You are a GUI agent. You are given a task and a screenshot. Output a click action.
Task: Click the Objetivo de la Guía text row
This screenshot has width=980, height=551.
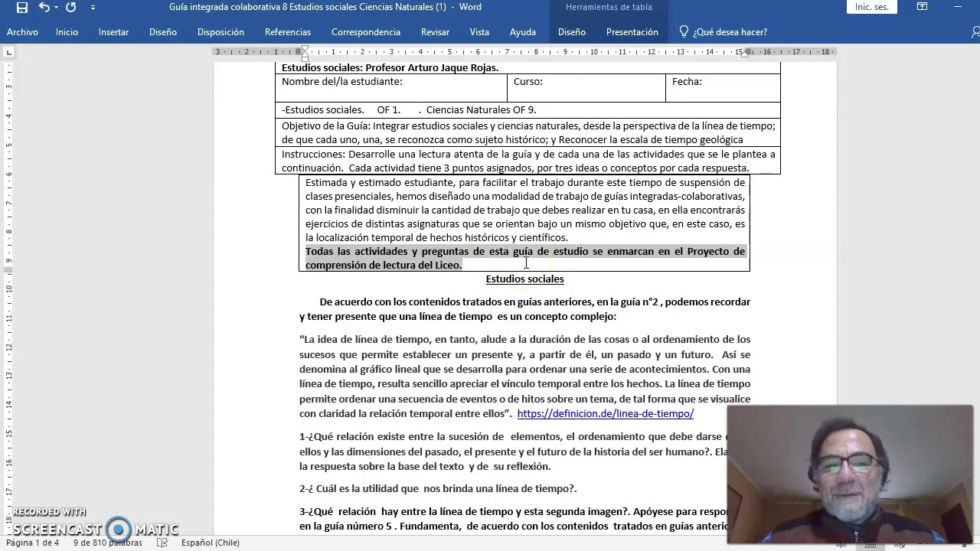coord(528,132)
